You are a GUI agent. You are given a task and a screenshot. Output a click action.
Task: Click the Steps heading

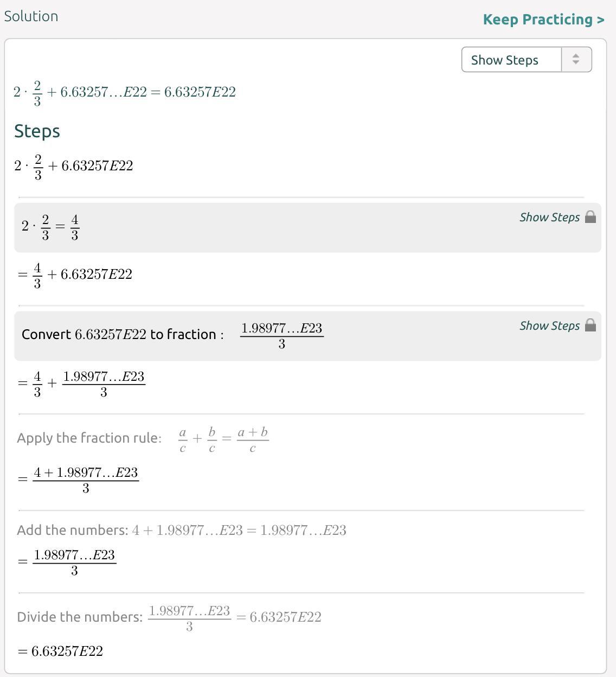[37, 131]
